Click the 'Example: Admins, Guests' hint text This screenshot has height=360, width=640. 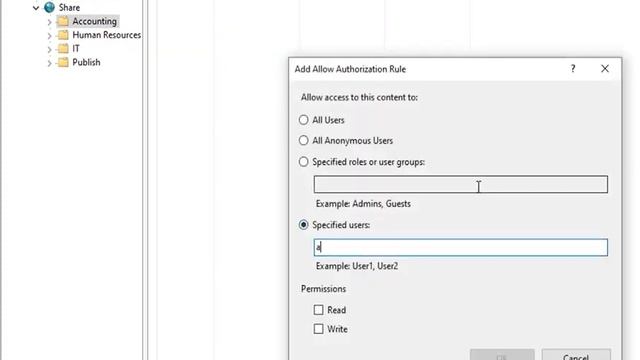pos(363,204)
